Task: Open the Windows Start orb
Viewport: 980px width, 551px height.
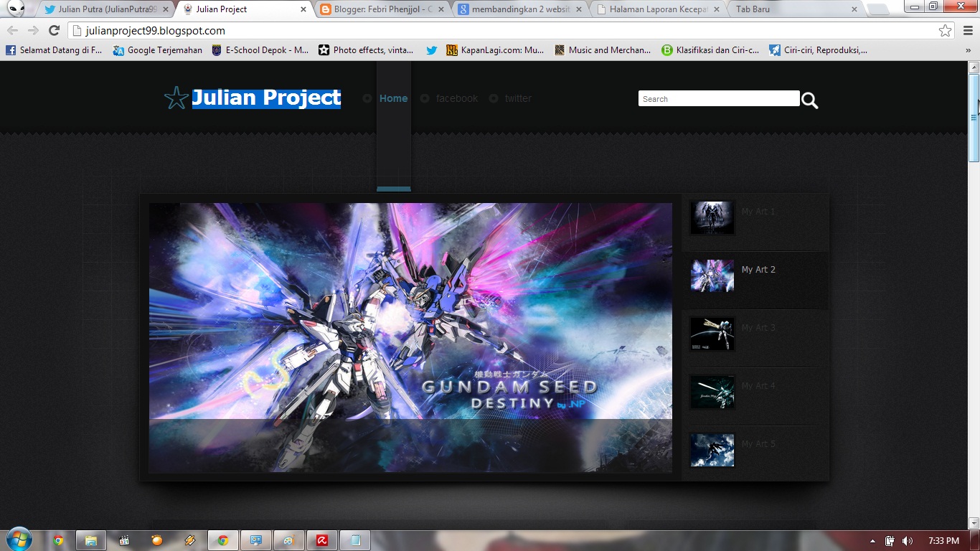Action: [18, 540]
